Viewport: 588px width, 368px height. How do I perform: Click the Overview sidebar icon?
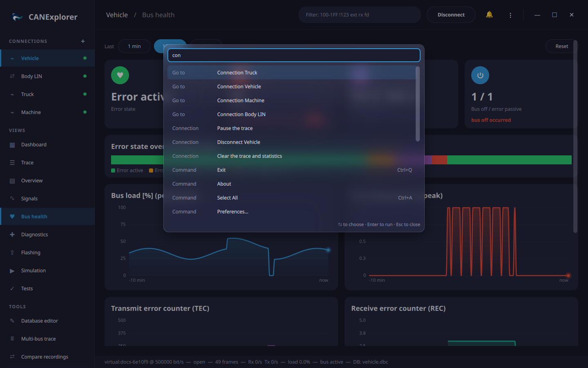click(12, 181)
